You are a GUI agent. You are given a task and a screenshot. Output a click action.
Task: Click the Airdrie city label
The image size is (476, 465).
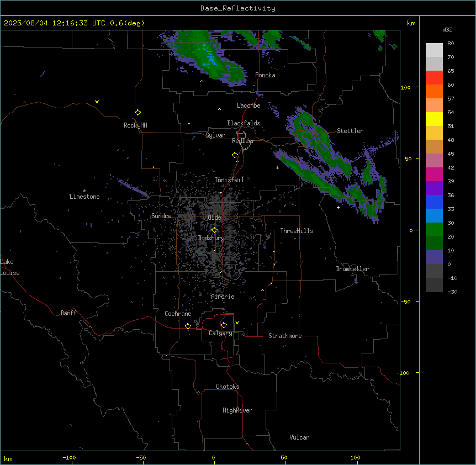[x=223, y=297]
